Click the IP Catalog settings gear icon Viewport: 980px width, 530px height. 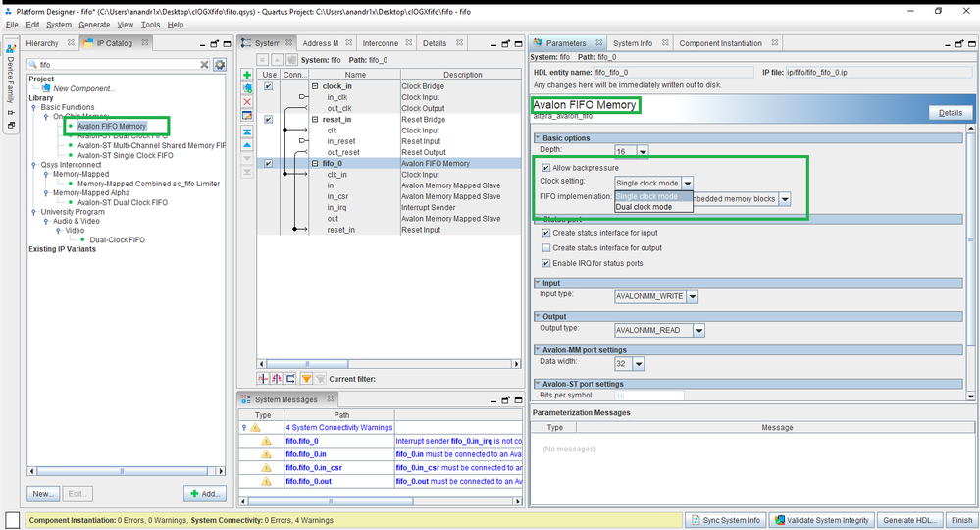pyautogui.click(x=220, y=65)
